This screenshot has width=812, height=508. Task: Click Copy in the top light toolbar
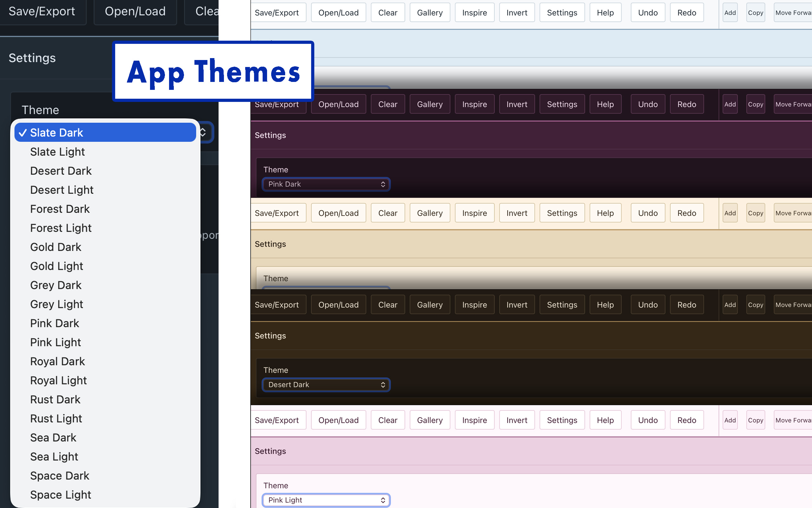pos(755,13)
